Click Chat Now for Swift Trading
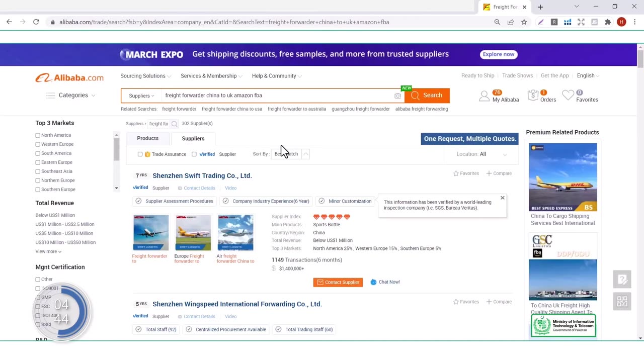 point(385,282)
